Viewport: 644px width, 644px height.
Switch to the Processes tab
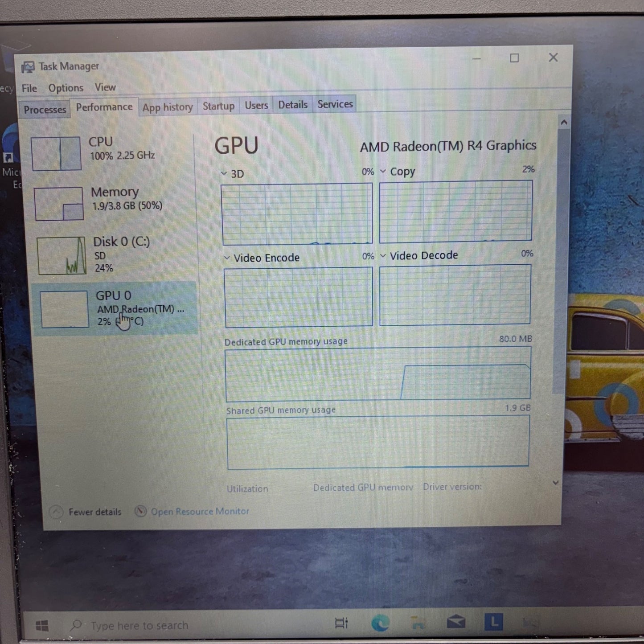coord(45,110)
